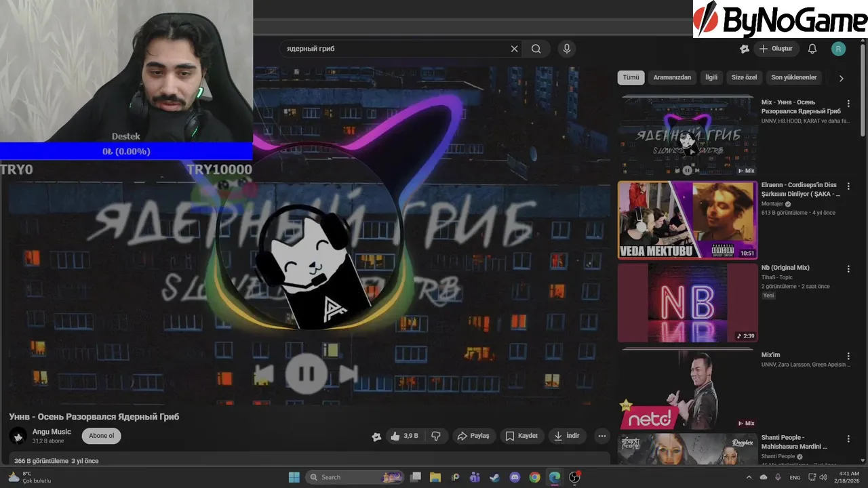Viewport: 868px width, 488px height.
Task: Skip to the next track
Action: (x=348, y=373)
